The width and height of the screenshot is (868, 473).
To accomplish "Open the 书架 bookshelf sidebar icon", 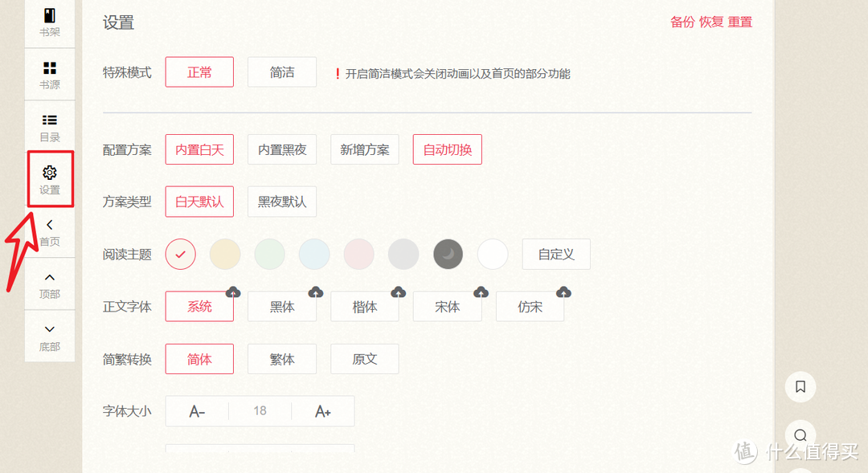I will click(x=49, y=15).
